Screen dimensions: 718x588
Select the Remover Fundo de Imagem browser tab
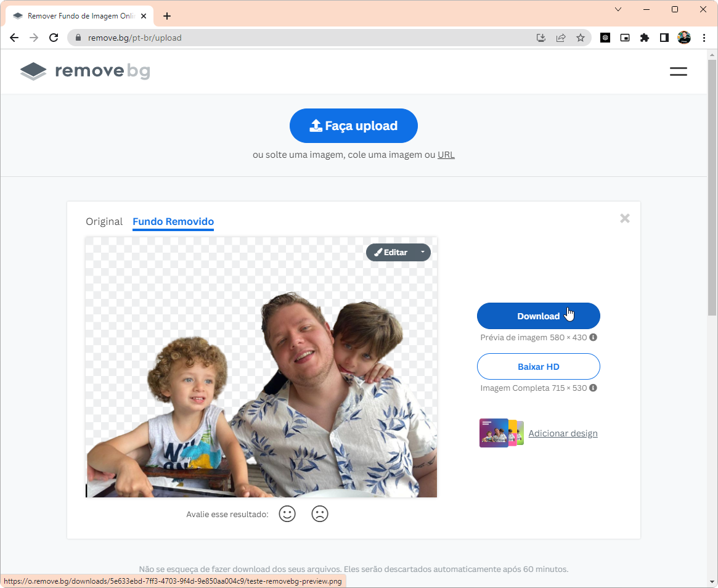click(80, 16)
